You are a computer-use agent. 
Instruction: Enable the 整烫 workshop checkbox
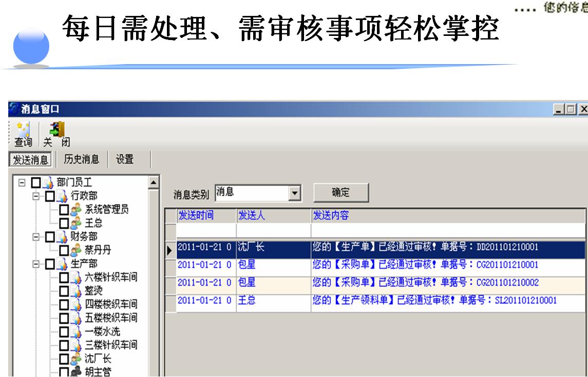click(64, 291)
